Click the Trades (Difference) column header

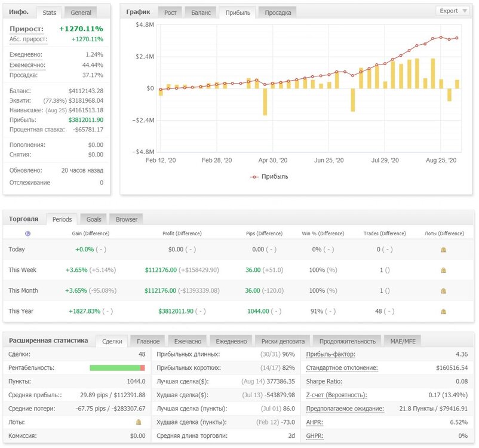coord(385,234)
